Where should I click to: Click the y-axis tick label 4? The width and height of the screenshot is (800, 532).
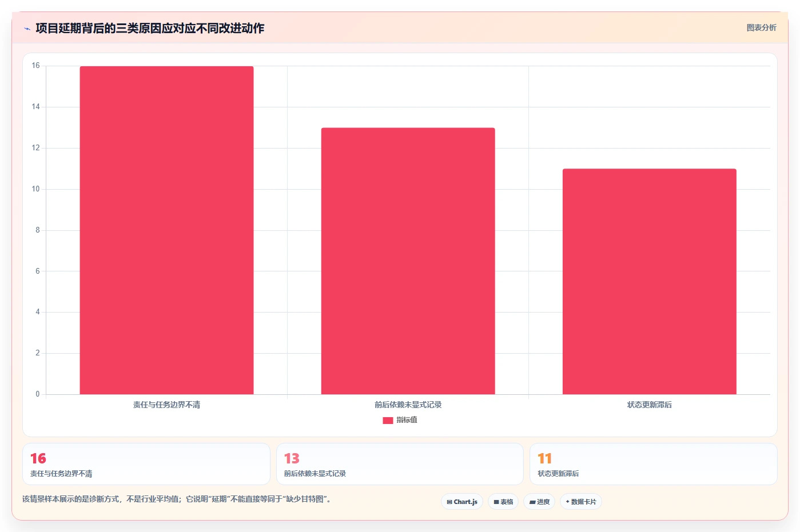coord(38,312)
